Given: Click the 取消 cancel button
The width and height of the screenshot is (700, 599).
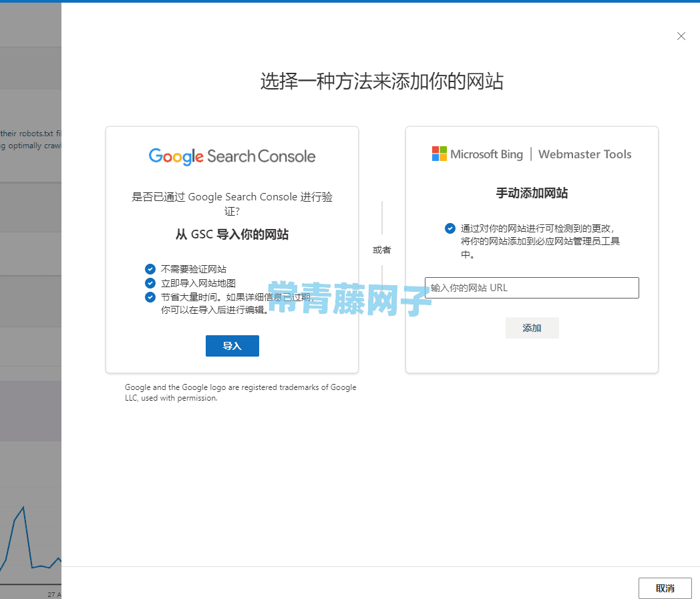Looking at the screenshot, I should point(665,588).
